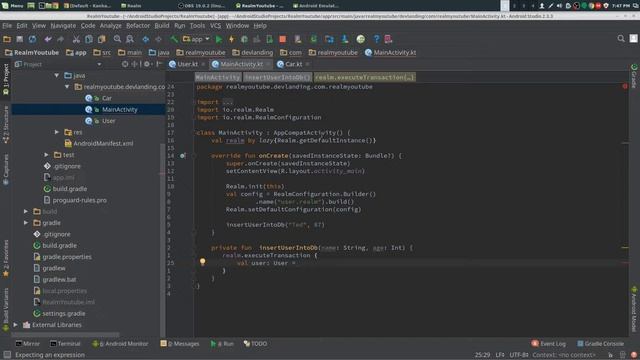
Task: Click the UTF-8 encoding in status bar
Action: coord(519,355)
